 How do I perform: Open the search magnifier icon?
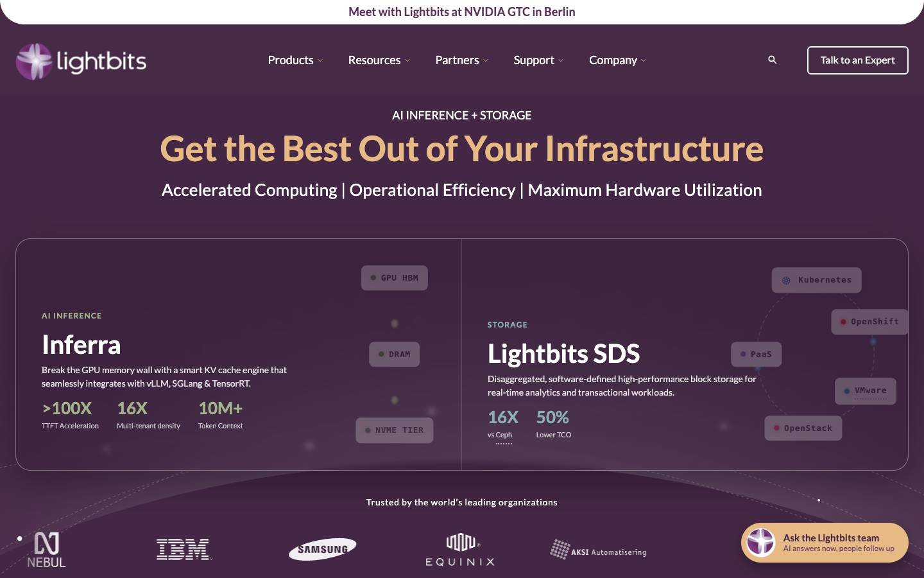click(x=773, y=60)
